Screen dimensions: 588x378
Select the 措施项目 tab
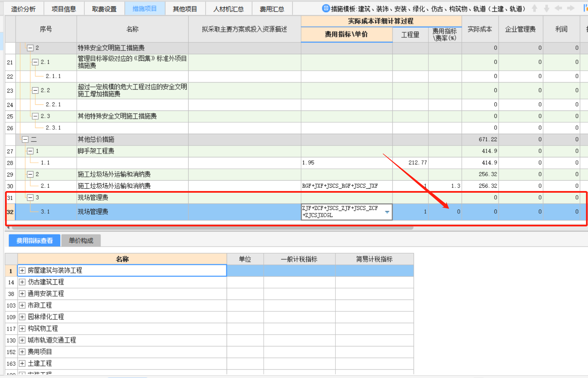pos(144,9)
